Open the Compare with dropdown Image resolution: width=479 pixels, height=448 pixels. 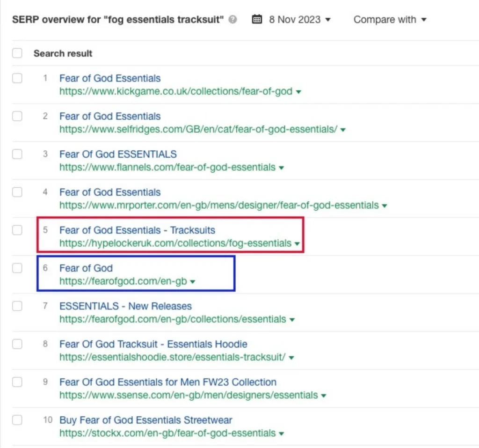390,20
